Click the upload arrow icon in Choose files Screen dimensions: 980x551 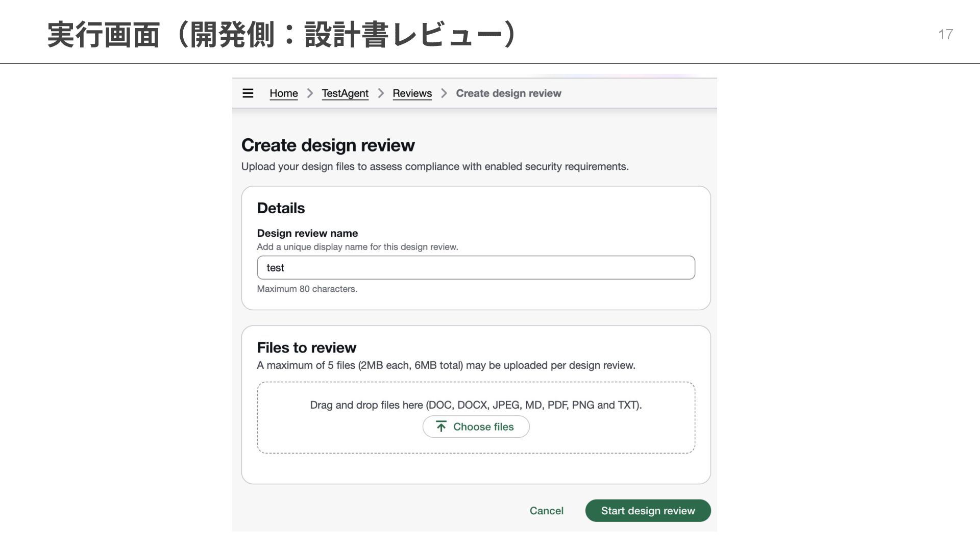coord(441,427)
